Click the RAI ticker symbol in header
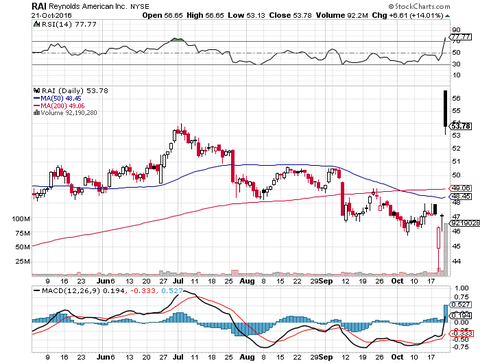 click(x=39, y=6)
